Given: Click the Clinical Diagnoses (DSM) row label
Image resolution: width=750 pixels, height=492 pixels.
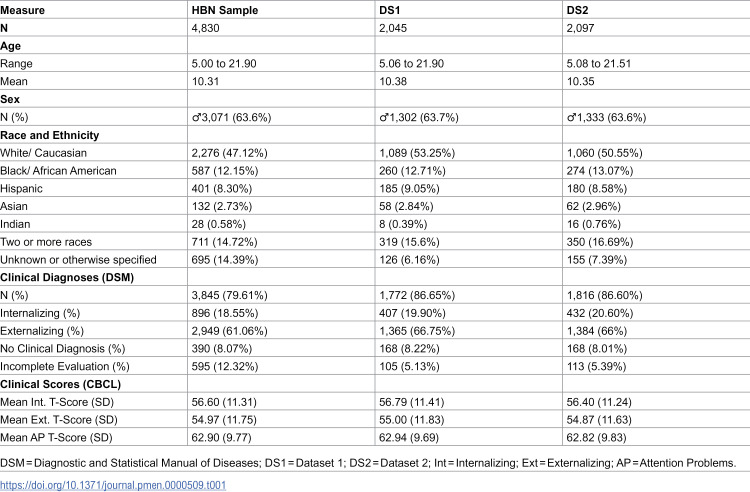Looking at the screenshot, I should tap(67, 277).
